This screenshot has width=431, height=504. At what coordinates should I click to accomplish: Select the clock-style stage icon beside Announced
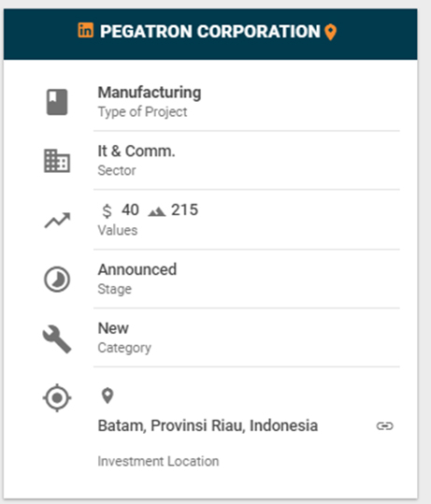tap(57, 279)
